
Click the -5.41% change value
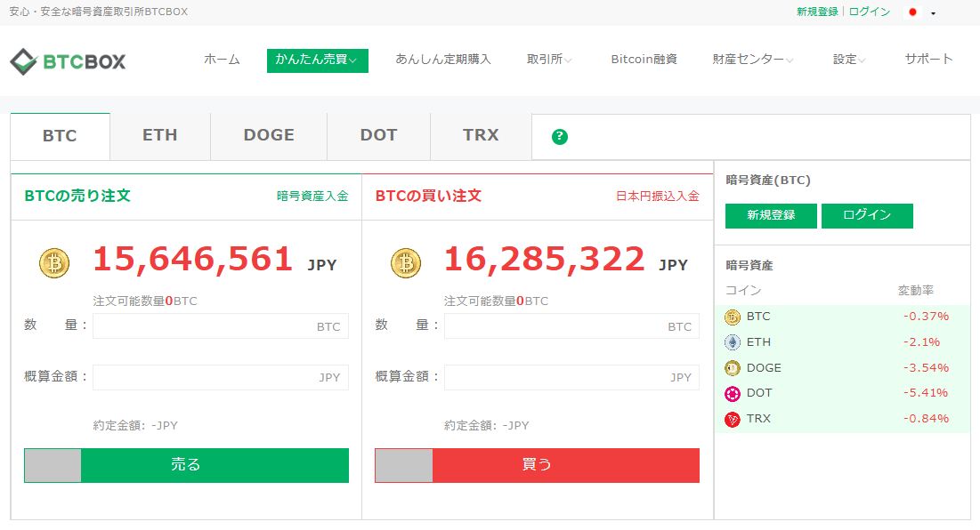[x=925, y=393]
